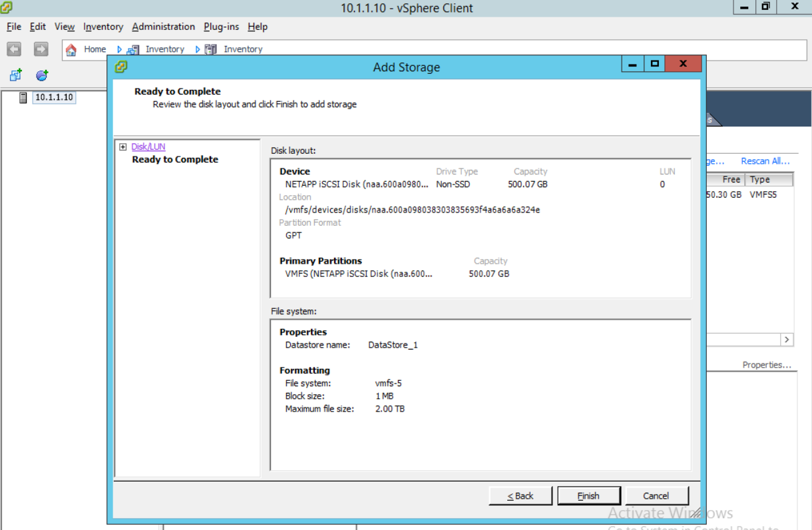Click the vSphere Client icon in the title bar
Image resolution: width=812 pixels, height=530 pixels.
(6, 8)
